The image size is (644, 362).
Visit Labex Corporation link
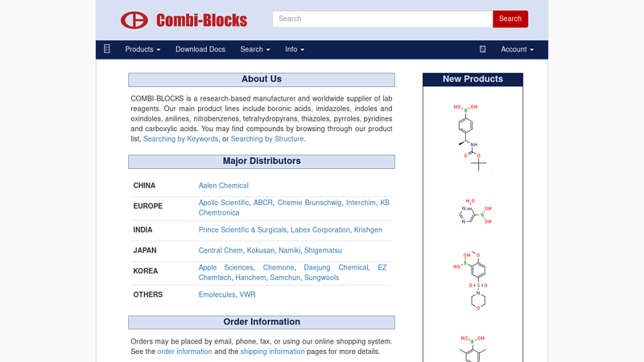point(320,230)
